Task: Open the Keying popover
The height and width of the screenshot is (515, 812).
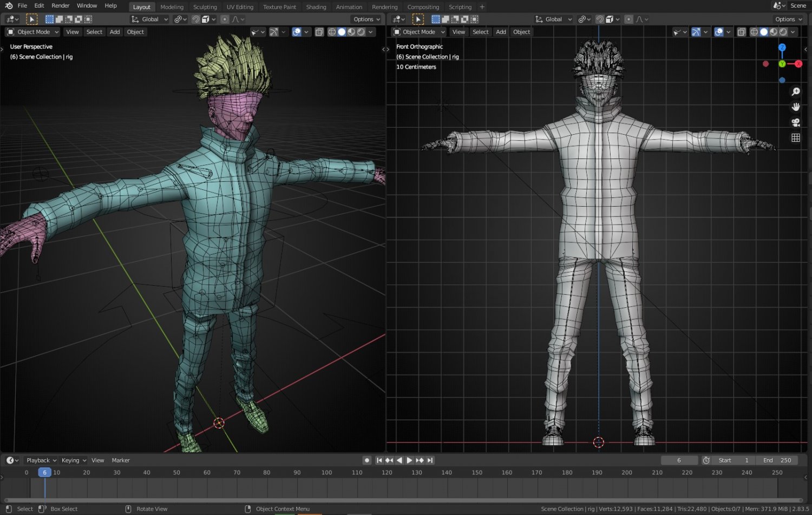Action: click(x=74, y=460)
